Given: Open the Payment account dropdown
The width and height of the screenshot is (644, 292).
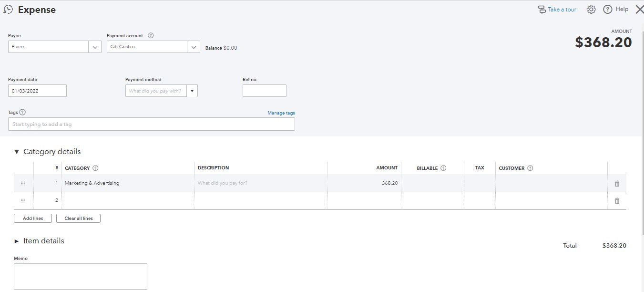Looking at the screenshot, I should coord(194,47).
